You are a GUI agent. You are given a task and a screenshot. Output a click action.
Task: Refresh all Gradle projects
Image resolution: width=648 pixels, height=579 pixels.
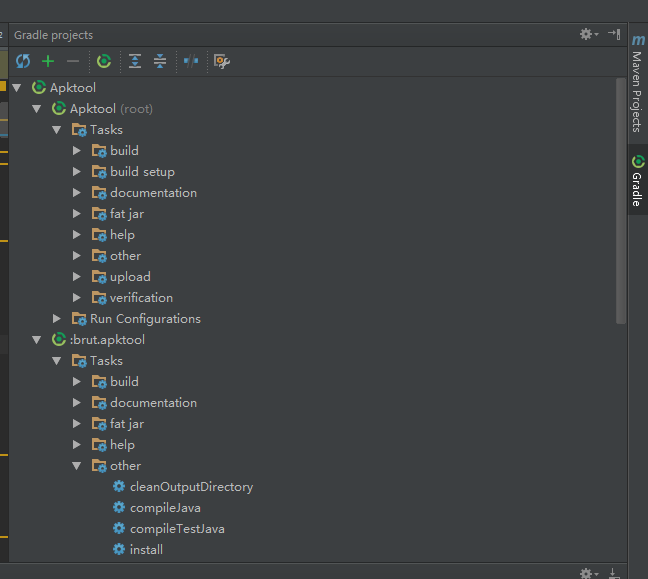click(x=23, y=61)
